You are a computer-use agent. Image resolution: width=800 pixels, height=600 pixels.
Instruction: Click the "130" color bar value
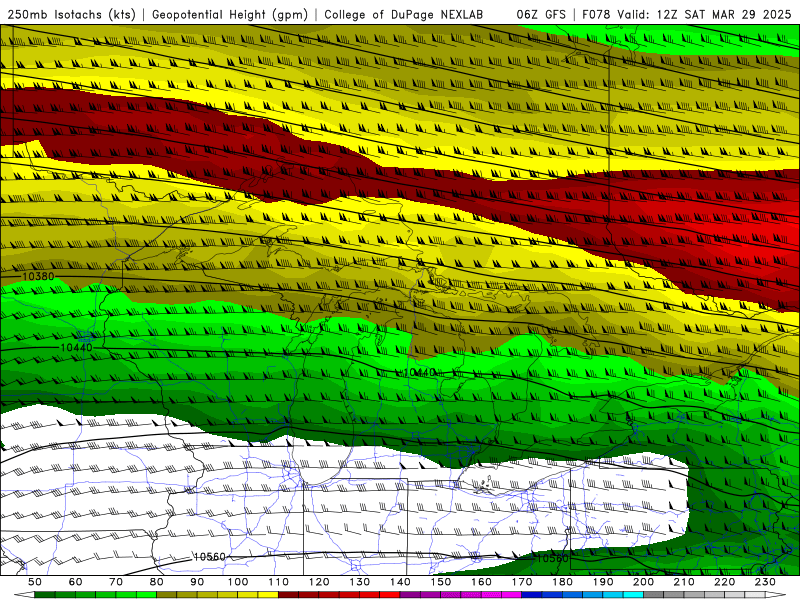(360, 582)
